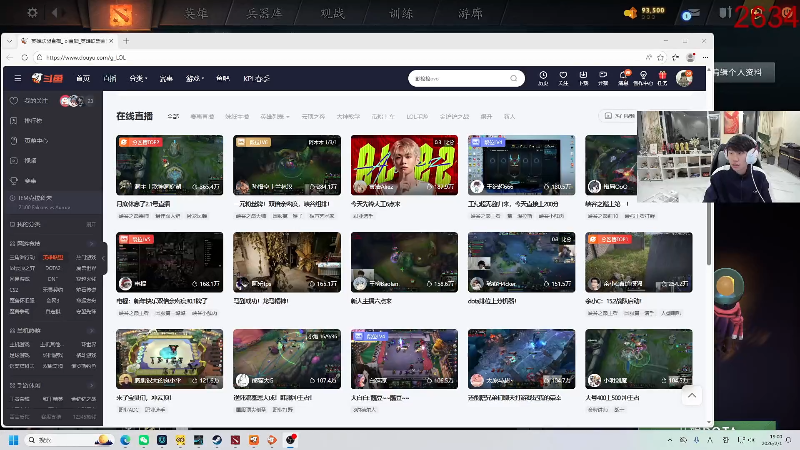Open the 创作中心 lightbulb icon

(x=643, y=78)
